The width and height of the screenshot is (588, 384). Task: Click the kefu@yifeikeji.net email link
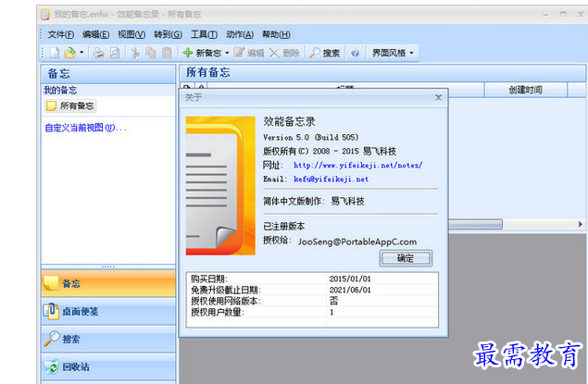click(x=331, y=180)
